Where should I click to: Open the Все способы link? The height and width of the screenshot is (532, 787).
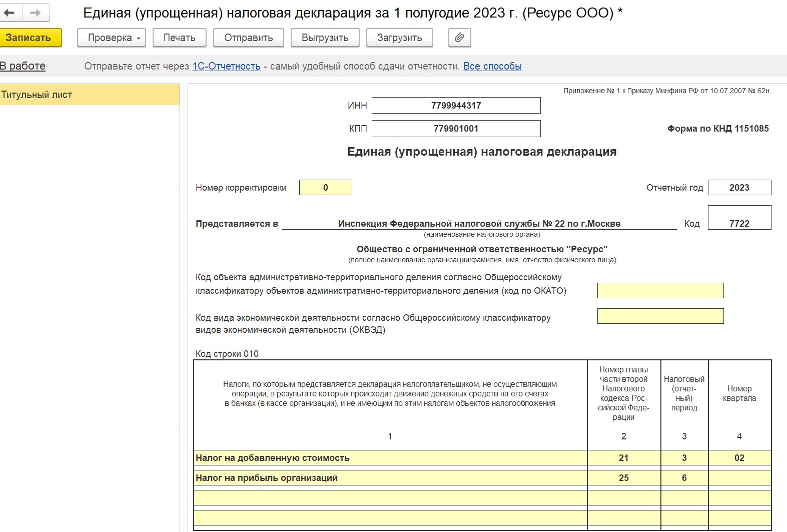click(492, 66)
